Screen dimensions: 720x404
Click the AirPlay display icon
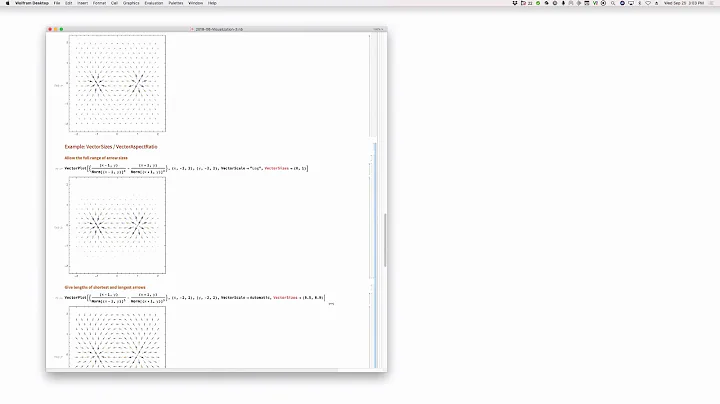point(631,3)
